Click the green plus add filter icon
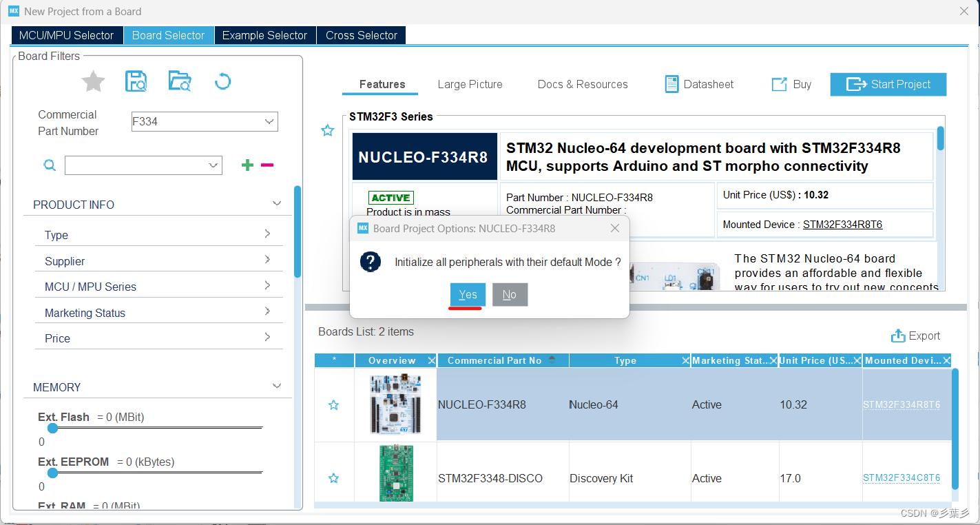The image size is (980, 525). [247, 165]
